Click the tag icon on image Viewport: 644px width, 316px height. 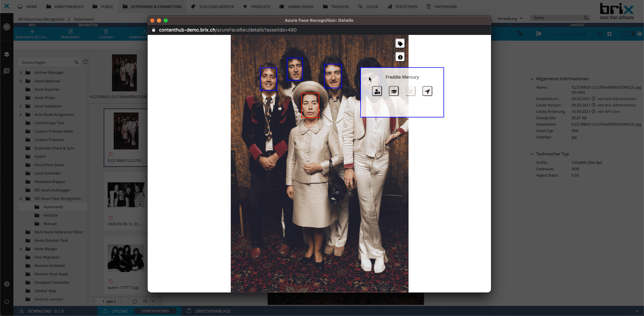pyautogui.click(x=400, y=44)
